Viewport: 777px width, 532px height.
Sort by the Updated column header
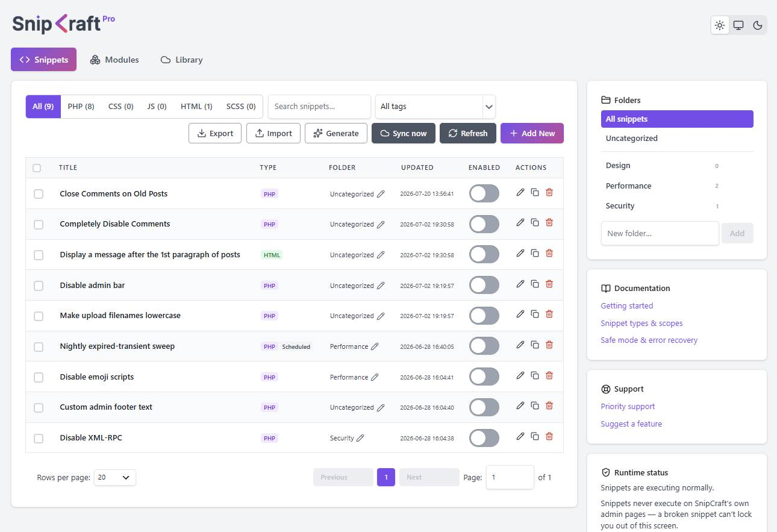(417, 167)
